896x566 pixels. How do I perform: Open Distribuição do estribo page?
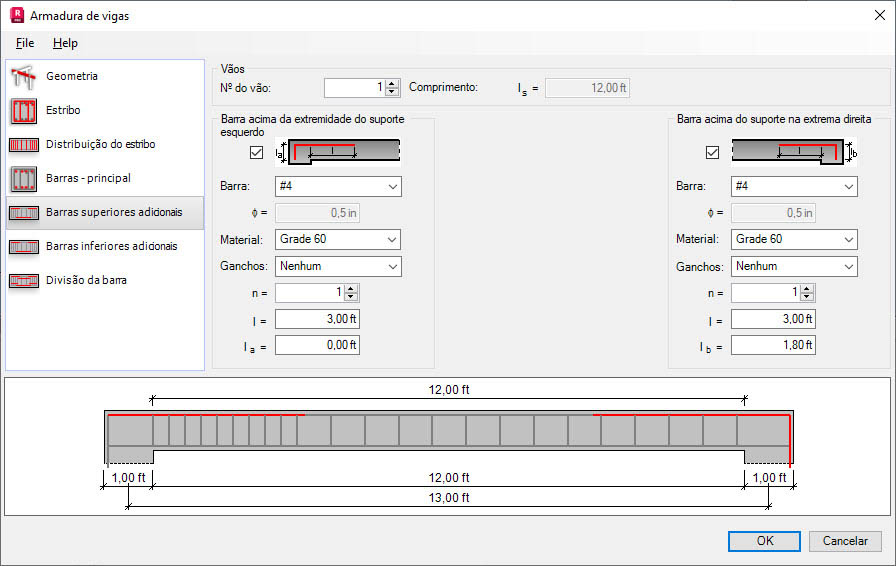105,145
